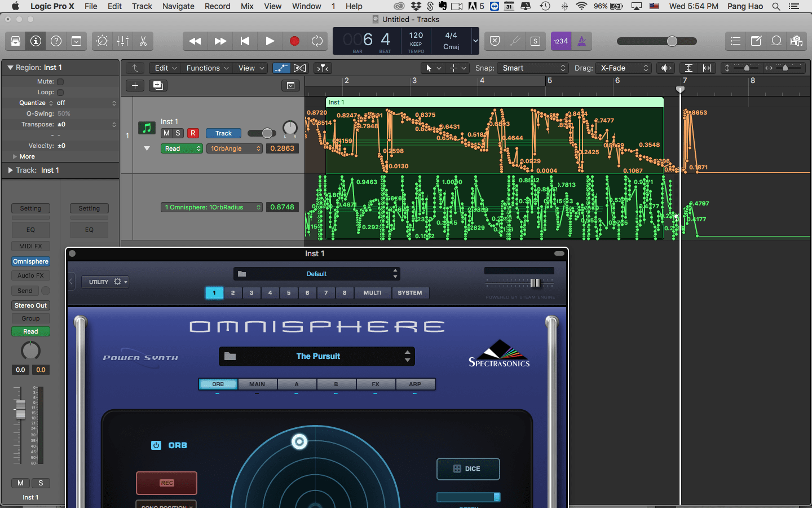Open the 1 Omnisphere: 1OrbRadius dropdown
This screenshot has width=812, height=508.
click(x=211, y=208)
